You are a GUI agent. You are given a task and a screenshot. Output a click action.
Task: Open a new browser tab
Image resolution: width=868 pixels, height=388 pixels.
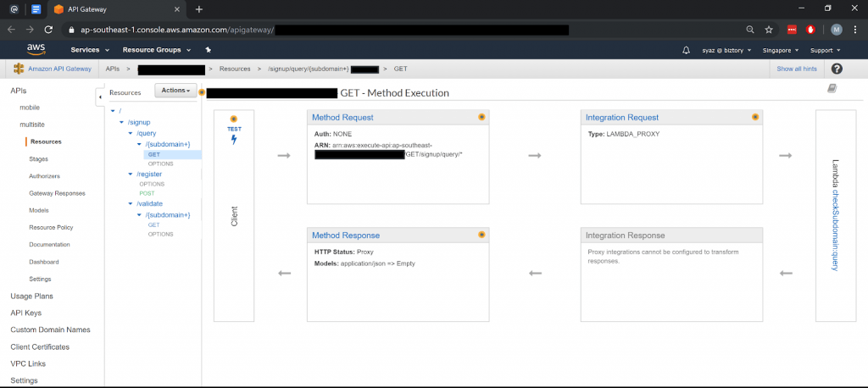pos(199,9)
